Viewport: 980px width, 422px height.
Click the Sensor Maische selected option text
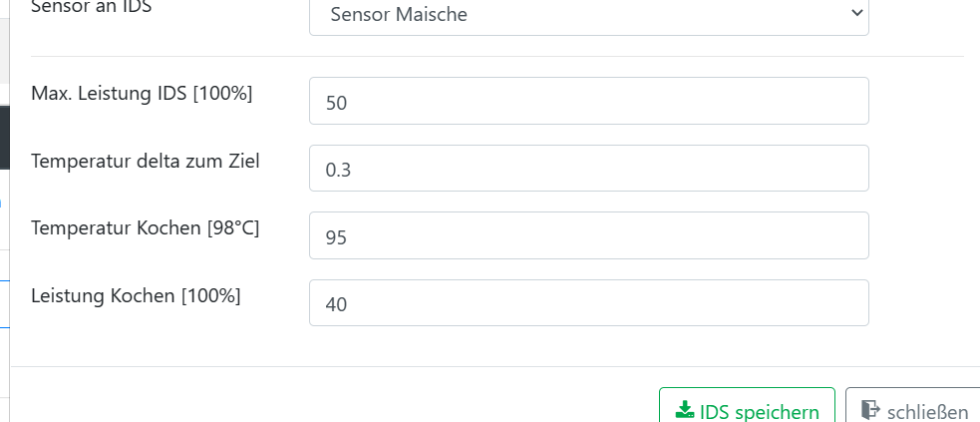pos(397,15)
